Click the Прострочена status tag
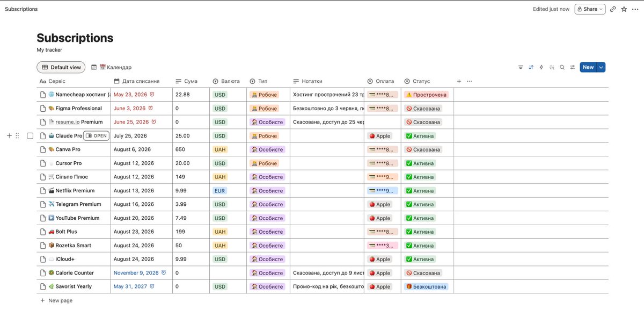The image size is (644, 316). tap(426, 95)
